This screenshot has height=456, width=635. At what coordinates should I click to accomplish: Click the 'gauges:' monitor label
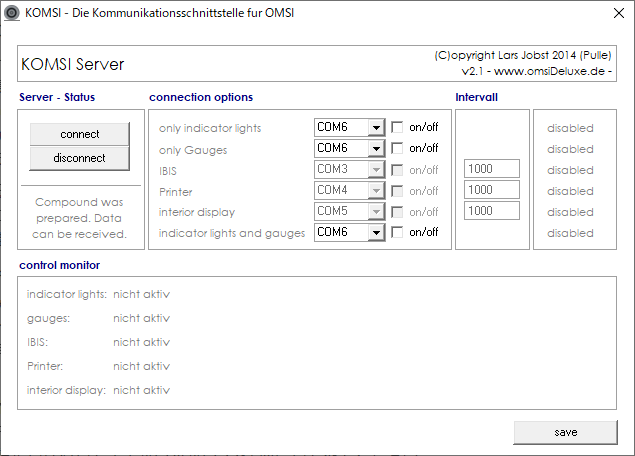click(49, 319)
